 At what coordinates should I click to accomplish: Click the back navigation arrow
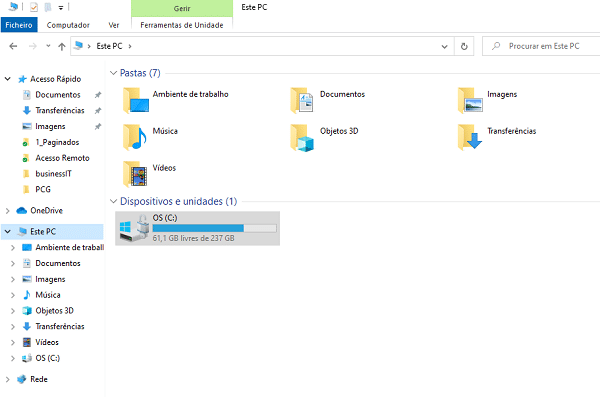pyautogui.click(x=13, y=46)
